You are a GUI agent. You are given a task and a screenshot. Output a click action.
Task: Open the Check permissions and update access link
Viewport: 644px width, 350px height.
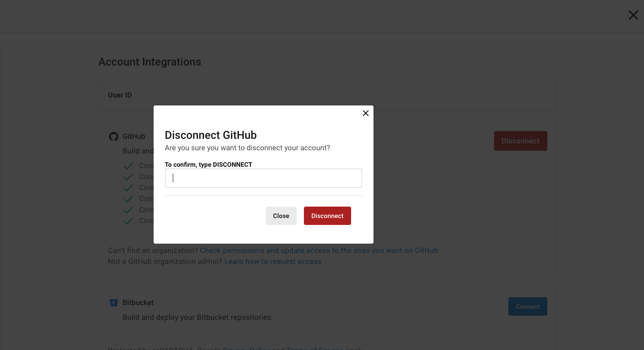[319, 251]
